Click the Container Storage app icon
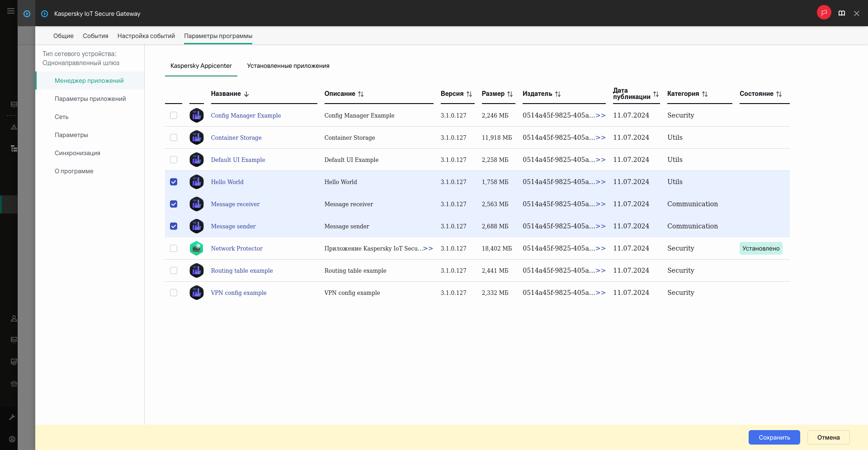This screenshot has width=868, height=450. pyautogui.click(x=196, y=137)
